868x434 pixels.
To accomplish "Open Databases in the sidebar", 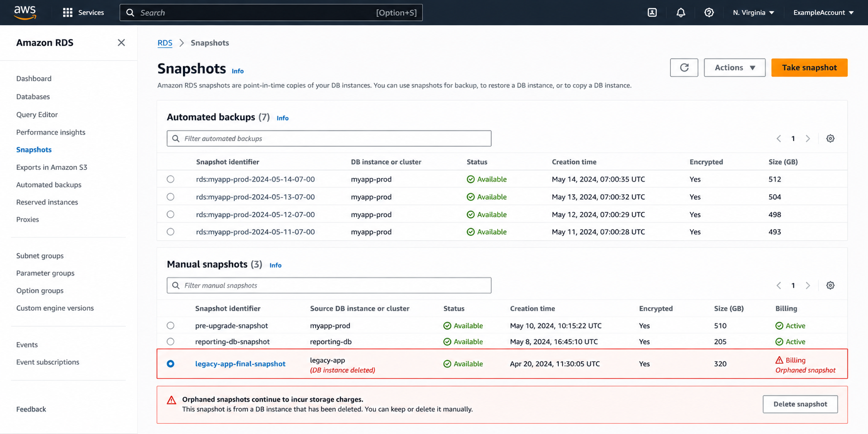I will pyautogui.click(x=33, y=96).
